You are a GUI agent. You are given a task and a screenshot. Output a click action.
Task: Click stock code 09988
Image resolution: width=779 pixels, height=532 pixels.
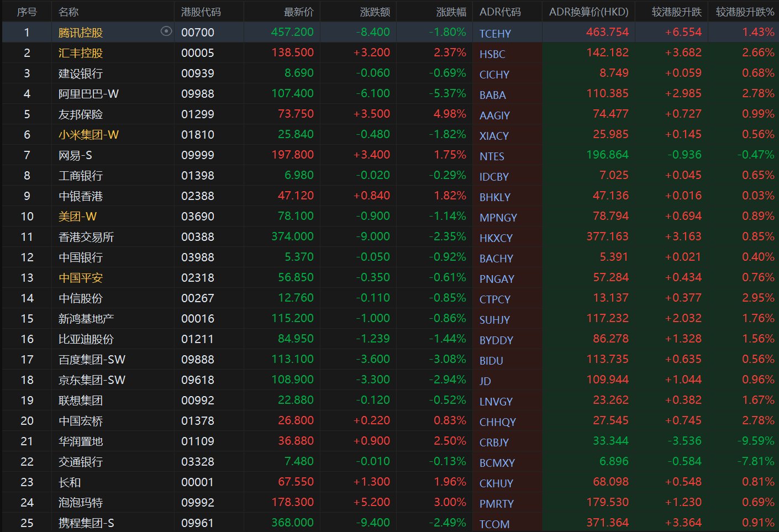(x=198, y=94)
